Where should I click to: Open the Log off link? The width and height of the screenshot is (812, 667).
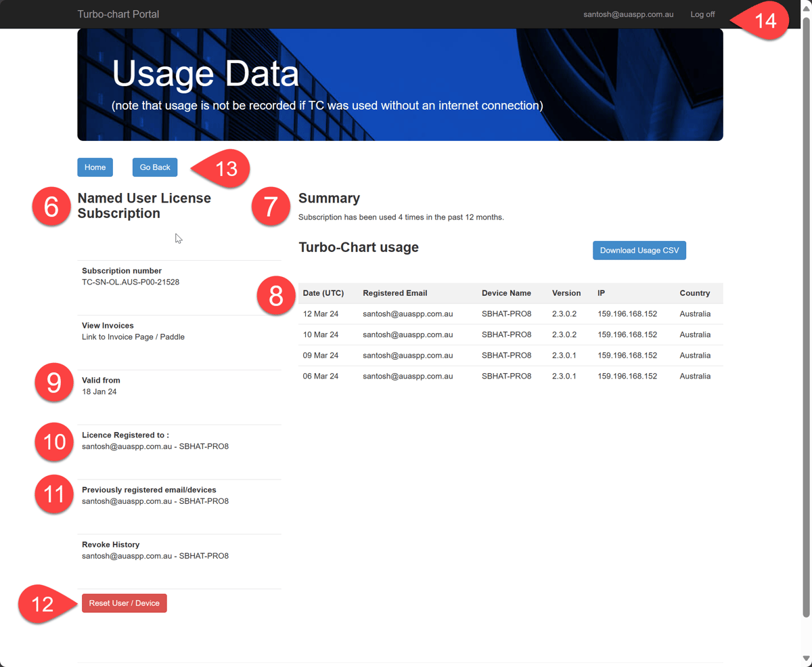point(702,14)
